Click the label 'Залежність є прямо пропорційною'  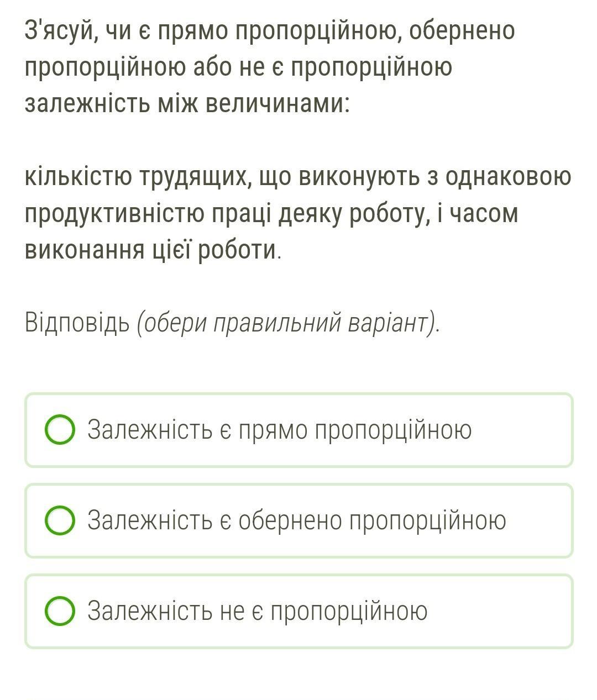280,430
